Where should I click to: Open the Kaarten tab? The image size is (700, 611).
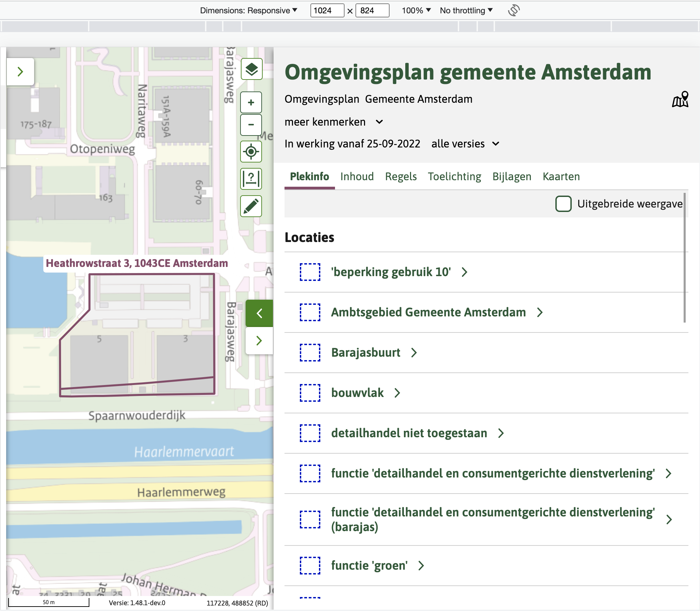(561, 176)
